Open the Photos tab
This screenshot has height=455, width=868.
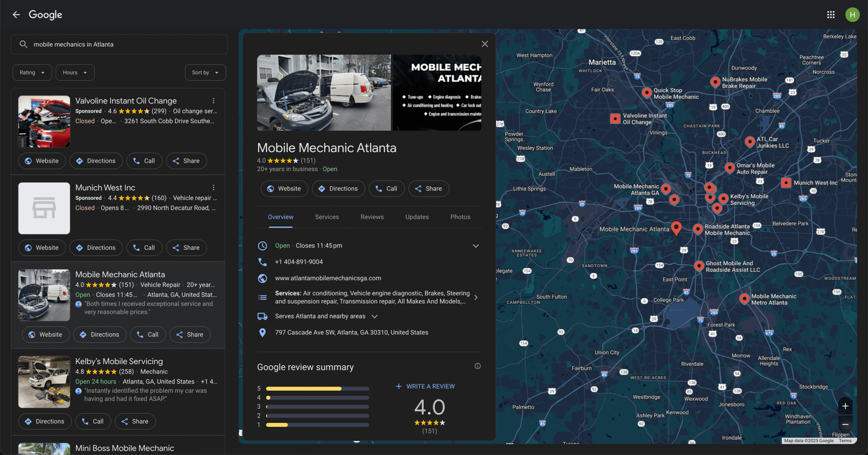point(460,217)
